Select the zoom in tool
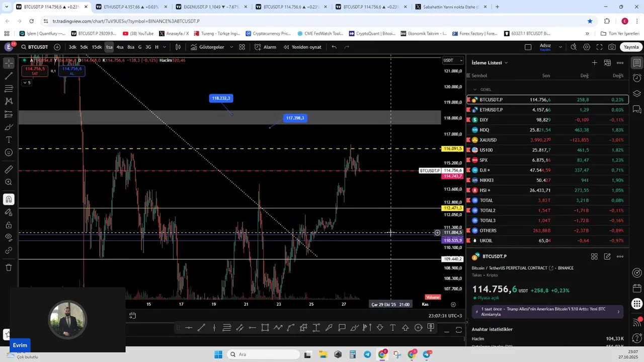The image size is (644, 362). tap(9, 182)
